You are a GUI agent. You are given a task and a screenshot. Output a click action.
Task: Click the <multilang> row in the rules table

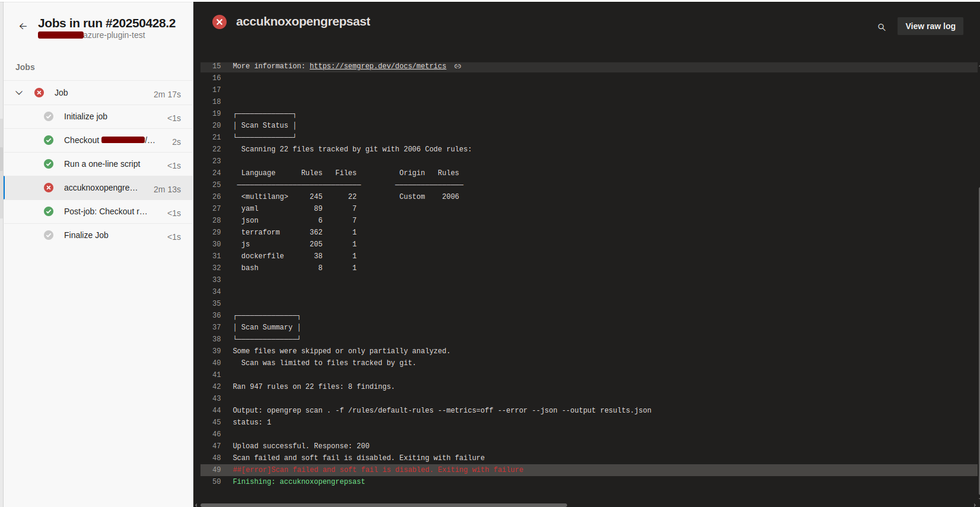coord(299,197)
